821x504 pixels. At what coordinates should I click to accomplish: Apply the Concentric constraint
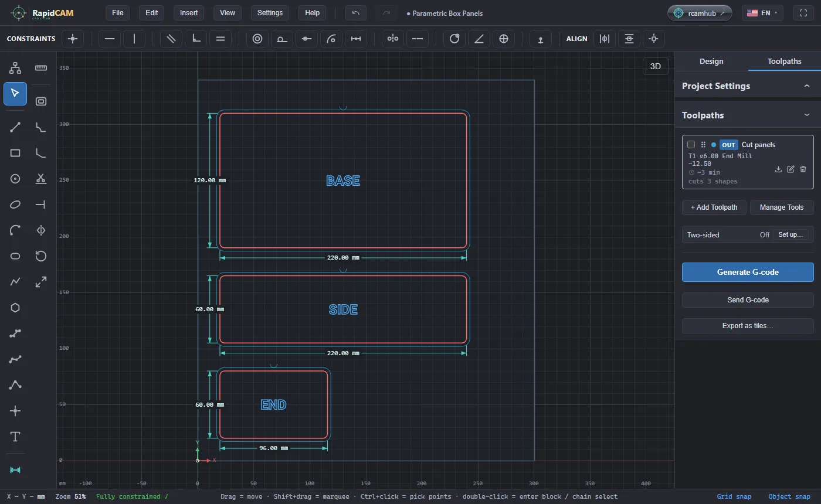(257, 39)
